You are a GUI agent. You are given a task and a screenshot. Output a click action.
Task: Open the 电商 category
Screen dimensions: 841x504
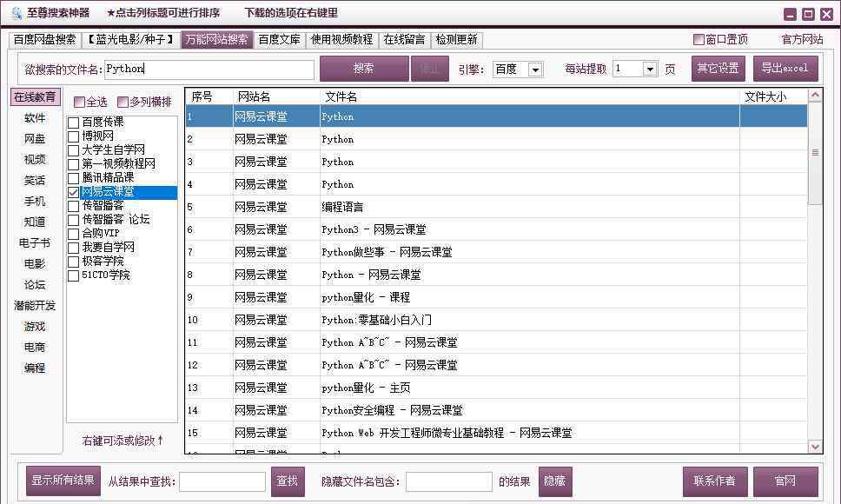point(36,348)
